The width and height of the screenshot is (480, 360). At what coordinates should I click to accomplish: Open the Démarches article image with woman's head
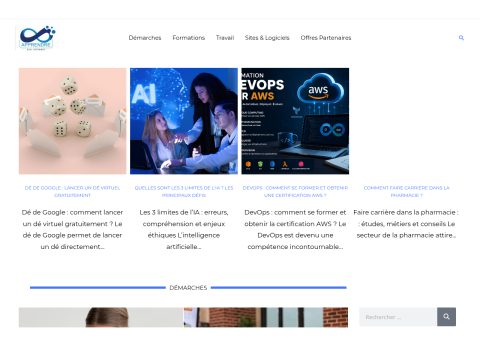coord(101,317)
